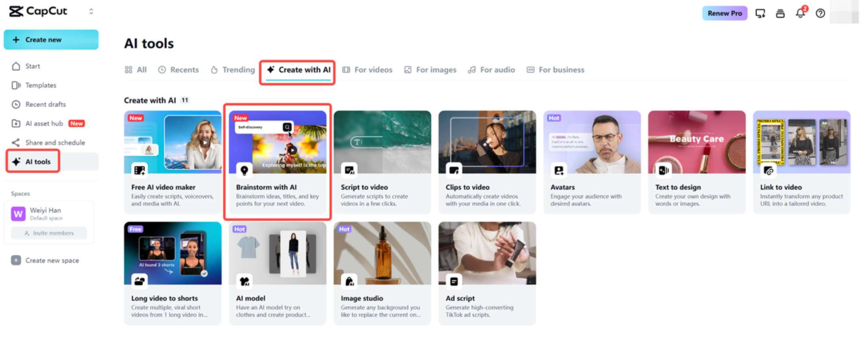
Task: Click the AI model shirt icon badge
Action: click(x=244, y=281)
